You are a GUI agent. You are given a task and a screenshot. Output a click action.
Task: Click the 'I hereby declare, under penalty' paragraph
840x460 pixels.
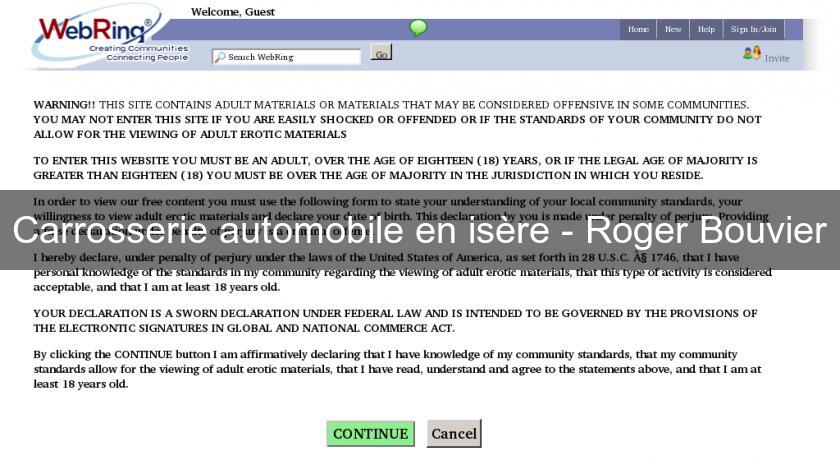(x=403, y=272)
